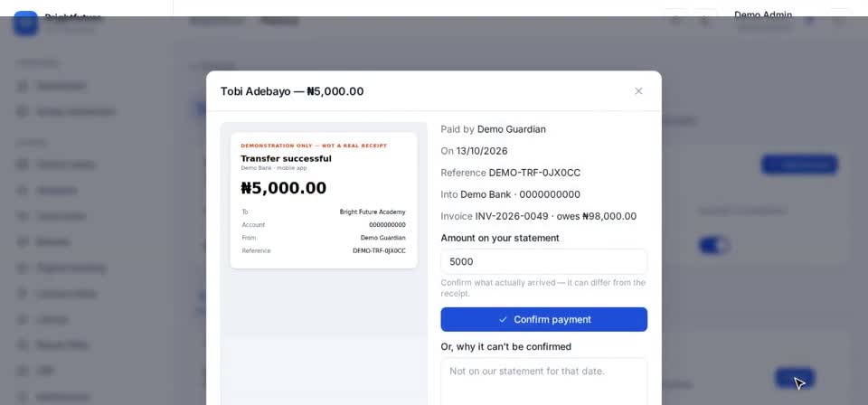Click the Dashboard icon in the sidebar
This screenshot has width=868, height=405.
[x=22, y=86]
